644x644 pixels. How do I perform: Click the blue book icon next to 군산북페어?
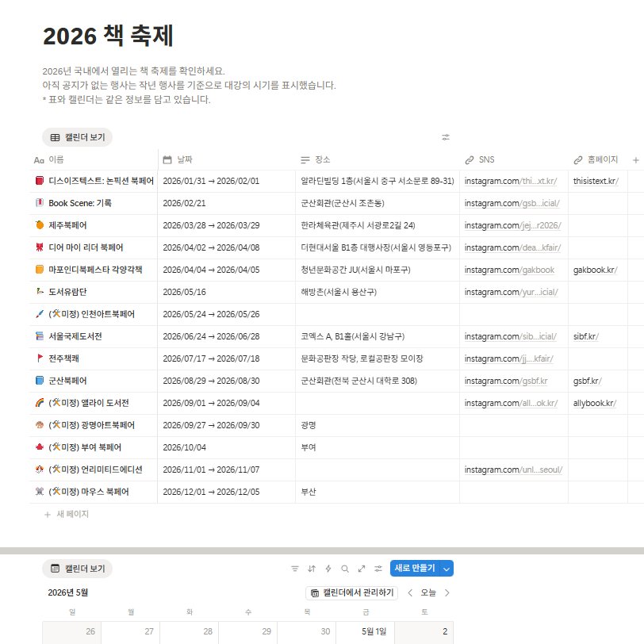[40, 381]
